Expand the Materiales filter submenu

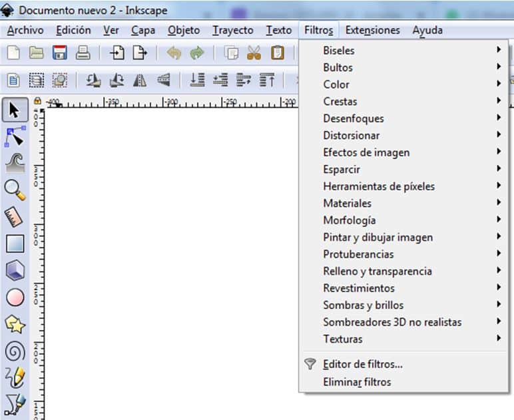[x=404, y=204]
